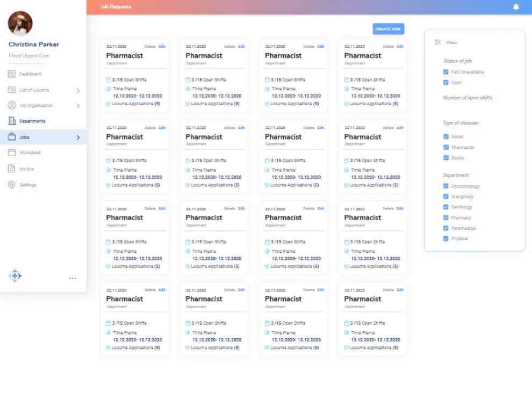The height and width of the screenshot is (393, 532).
Task: Toggle the Allergology department checkbox
Action: 446,196
